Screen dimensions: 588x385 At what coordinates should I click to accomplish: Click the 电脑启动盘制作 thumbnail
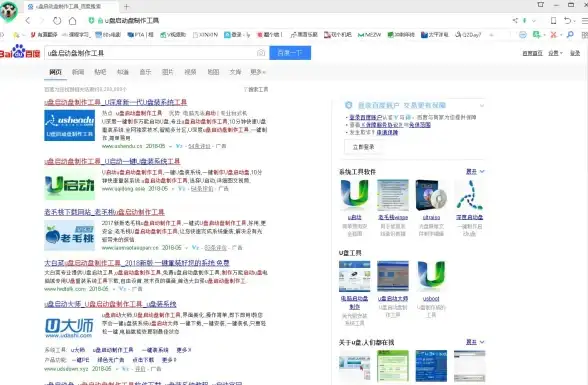[354, 276]
